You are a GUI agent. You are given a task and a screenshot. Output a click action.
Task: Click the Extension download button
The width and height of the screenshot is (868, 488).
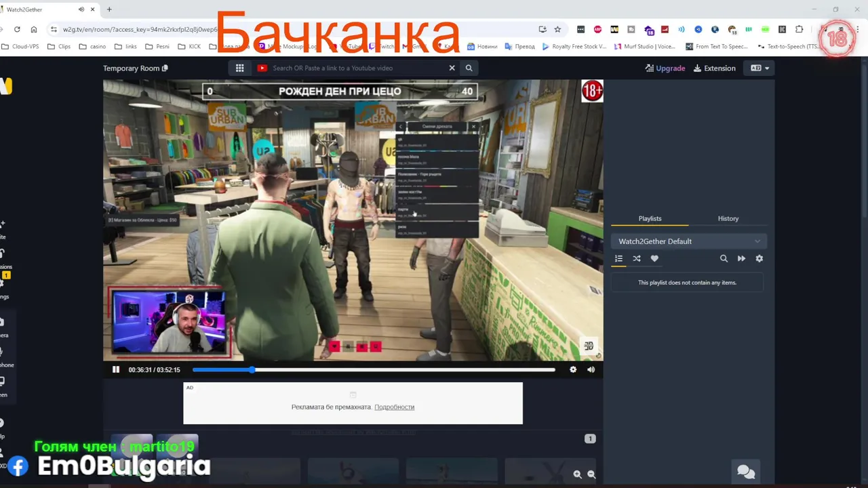714,68
